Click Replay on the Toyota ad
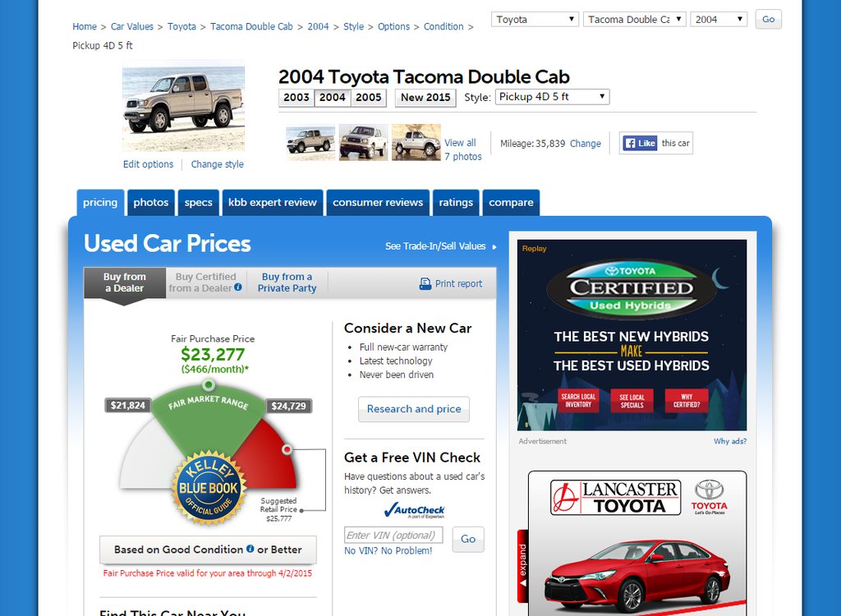This screenshot has height=616, width=841. click(x=534, y=248)
